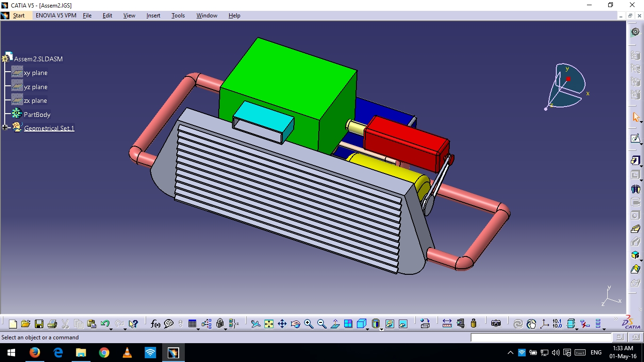
Task: Click the Start menu button in CATIA
Action: 19,16
